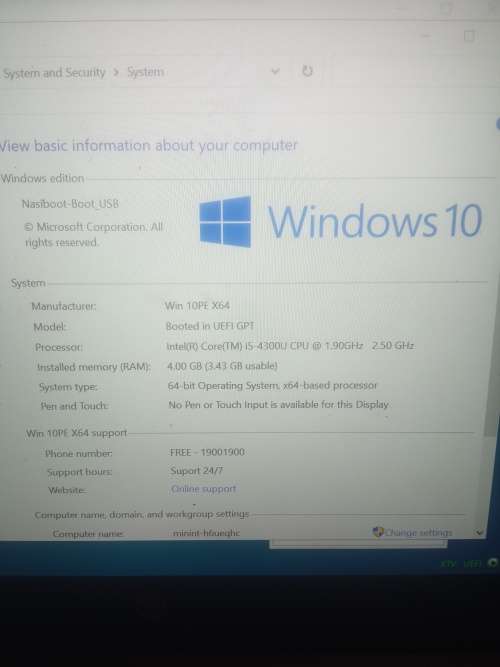Click the shield icon next to Change settings
Screen dimensions: 500x667
(x=378, y=532)
